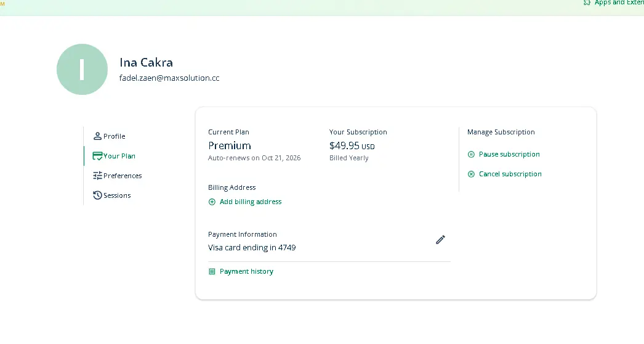Screen dimensions: 644x344
Task: Click Pause subscription link
Action: 509,154
